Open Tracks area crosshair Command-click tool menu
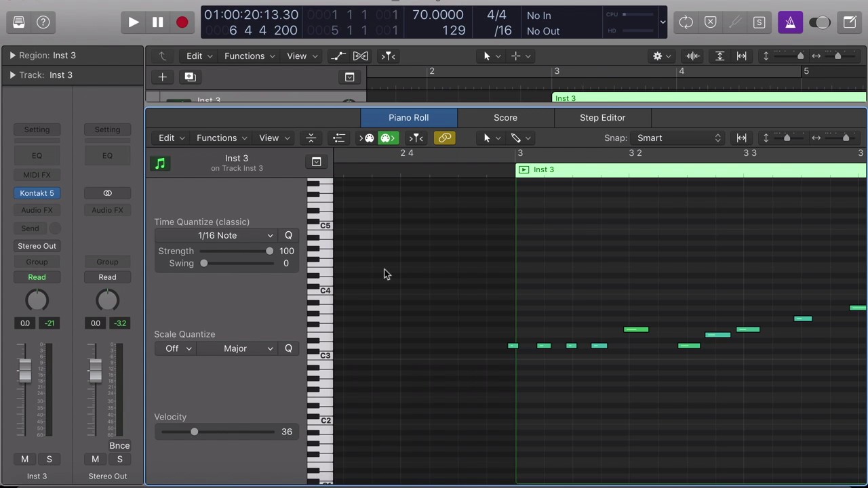Image resolution: width=868 pixels, height=488 pixels. [x=520, y=56]
